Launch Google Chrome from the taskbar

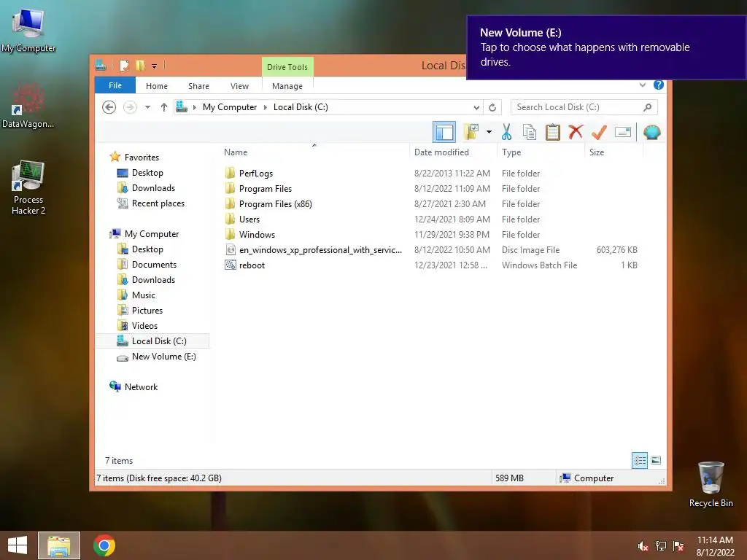tap(104, 545)
